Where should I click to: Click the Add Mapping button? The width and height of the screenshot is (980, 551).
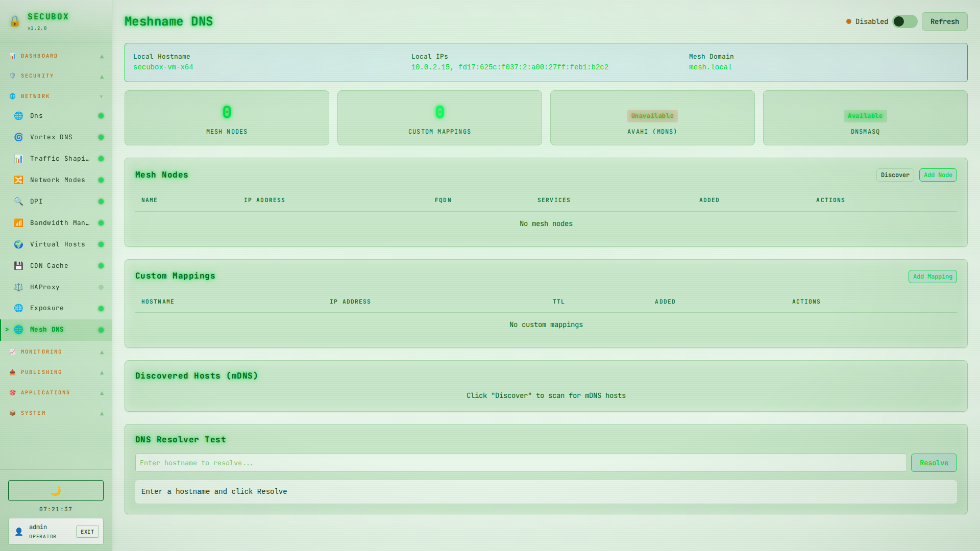tap(932, 277)
